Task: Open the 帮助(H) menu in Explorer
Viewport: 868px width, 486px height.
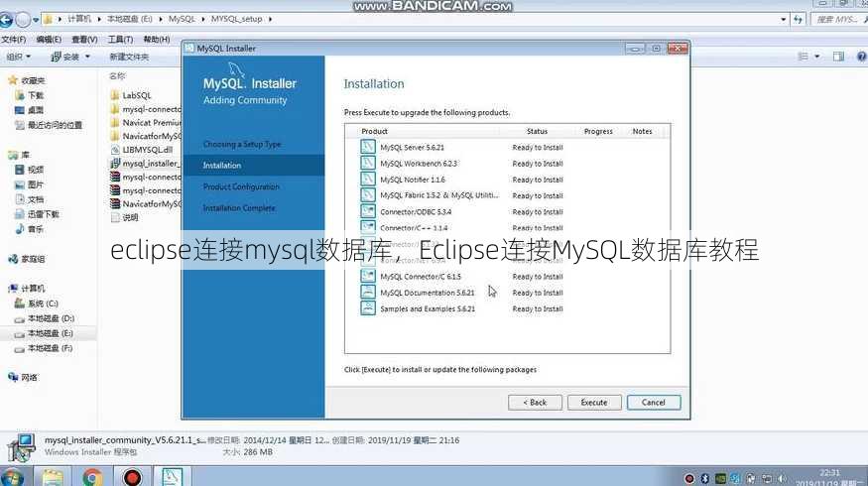Action: 157,40
